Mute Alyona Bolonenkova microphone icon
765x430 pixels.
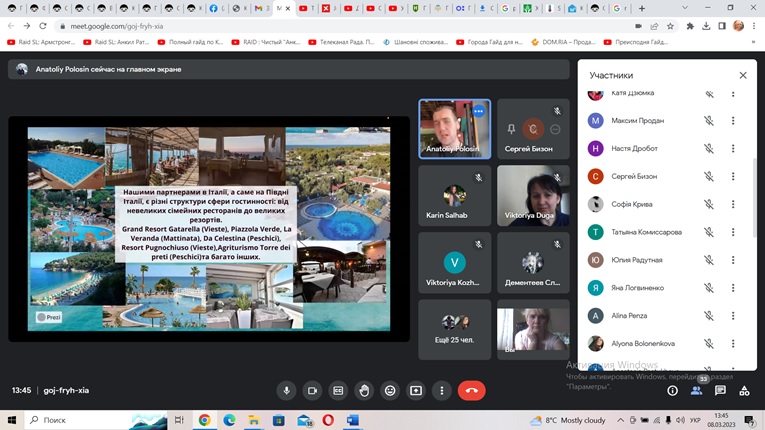[x=709, y=344]
